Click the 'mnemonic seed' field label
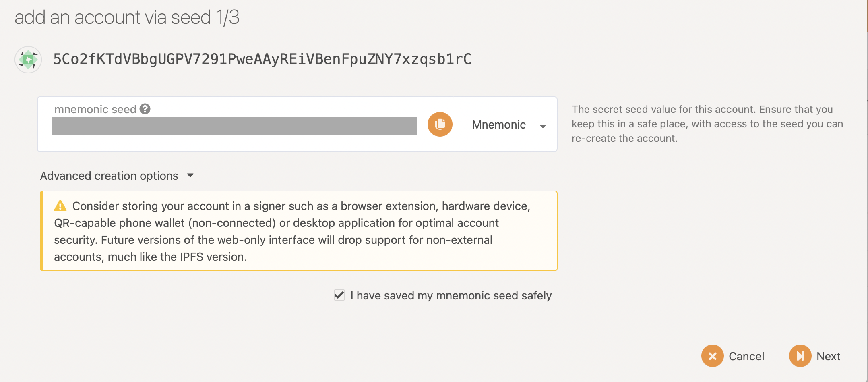Viewport: 868px width, 382px height. 95,109
